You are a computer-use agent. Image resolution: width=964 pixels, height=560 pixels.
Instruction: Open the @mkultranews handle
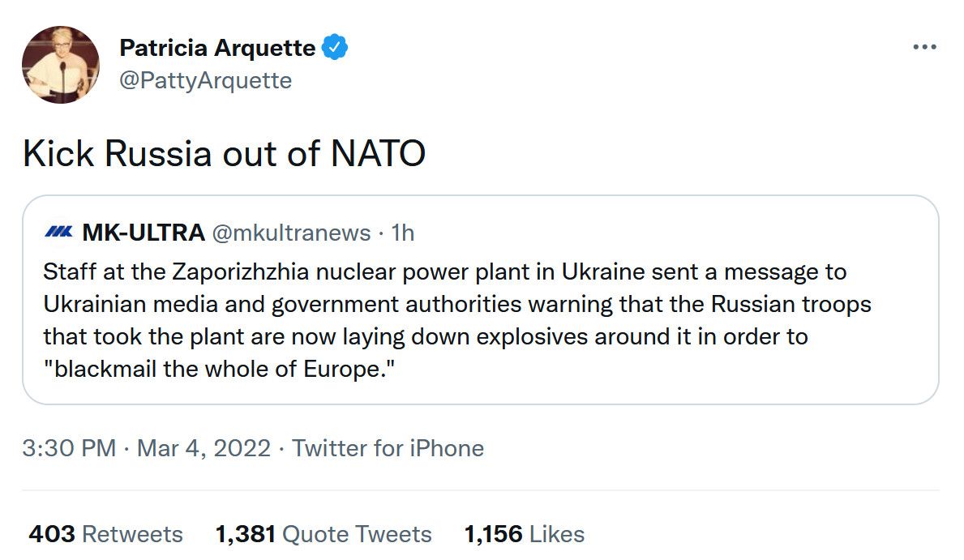click(x=291, y=233)
